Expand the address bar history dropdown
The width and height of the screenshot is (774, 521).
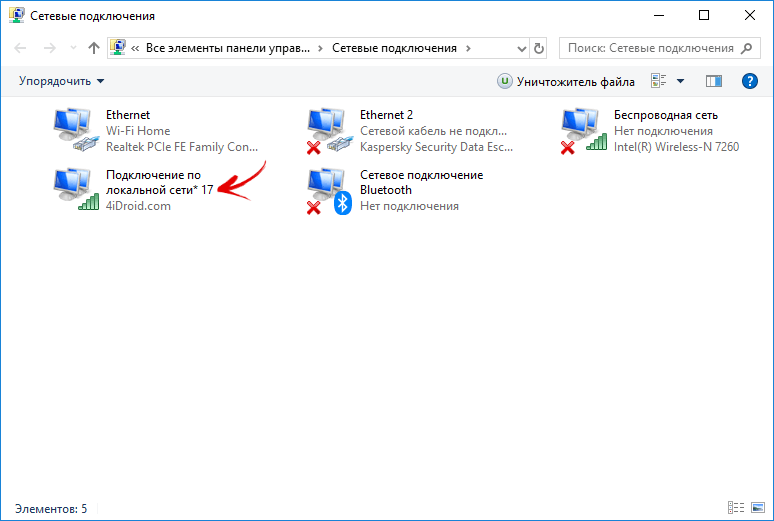click(x=521, y=48)
